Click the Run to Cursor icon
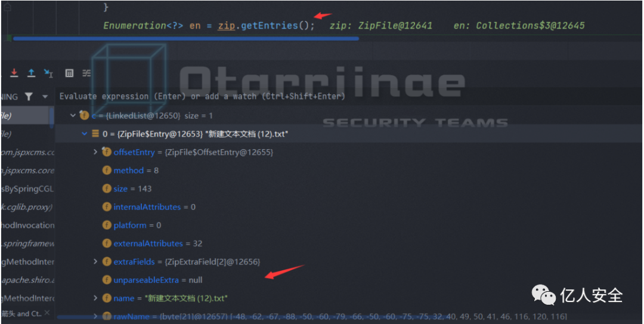This screenshot has height=324, width=644. [x=48, y=73]
